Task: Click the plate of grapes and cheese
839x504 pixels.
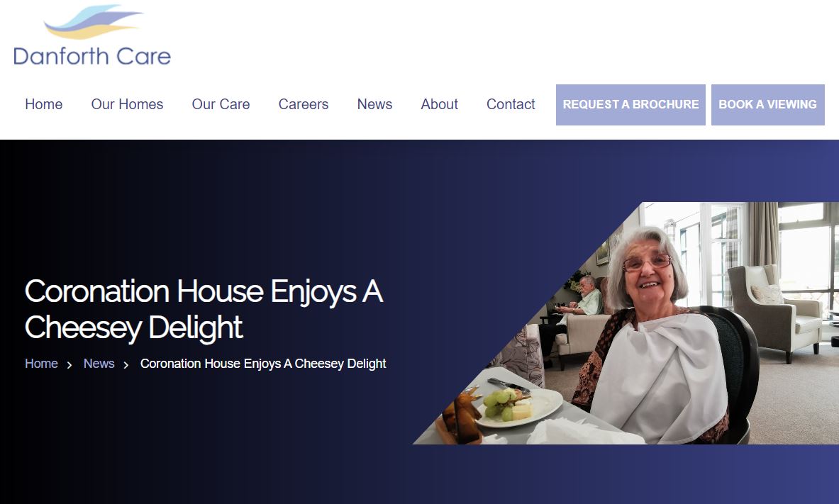Action: click(x=516, y=408)
